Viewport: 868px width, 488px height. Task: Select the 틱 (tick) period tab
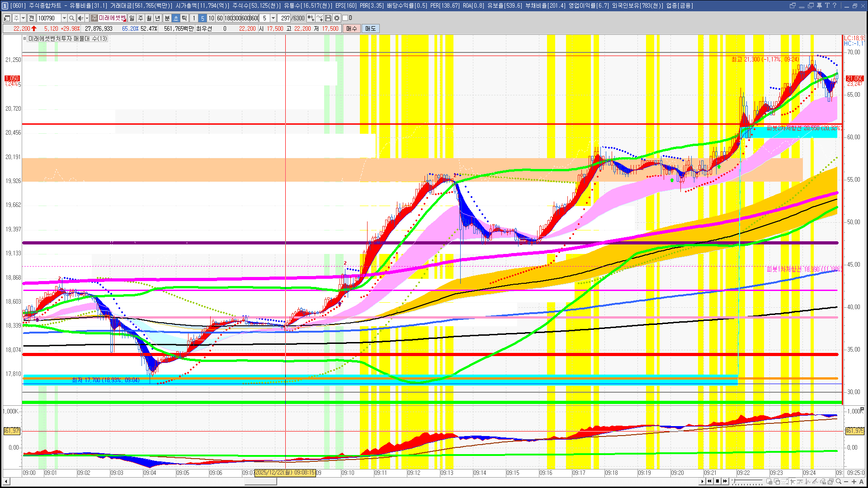click(184, 18)
